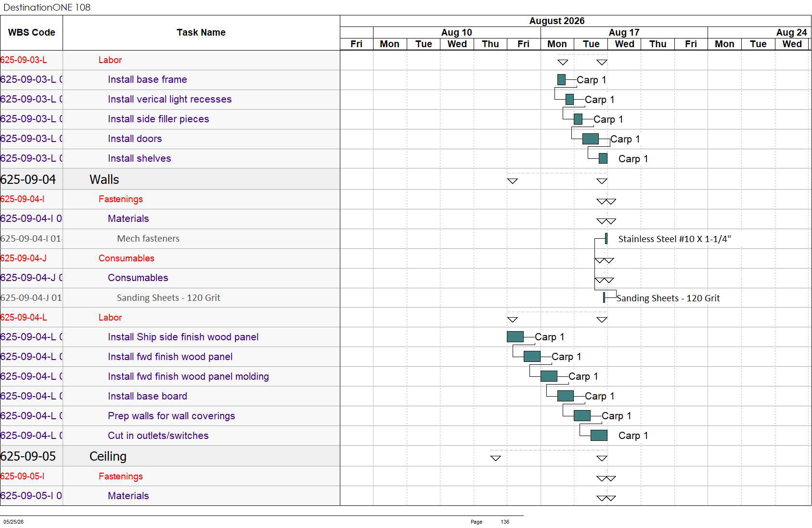The image size is (812, 528).
Task: Click the Install base frame Gantt bar
Action: click(561, 79)
